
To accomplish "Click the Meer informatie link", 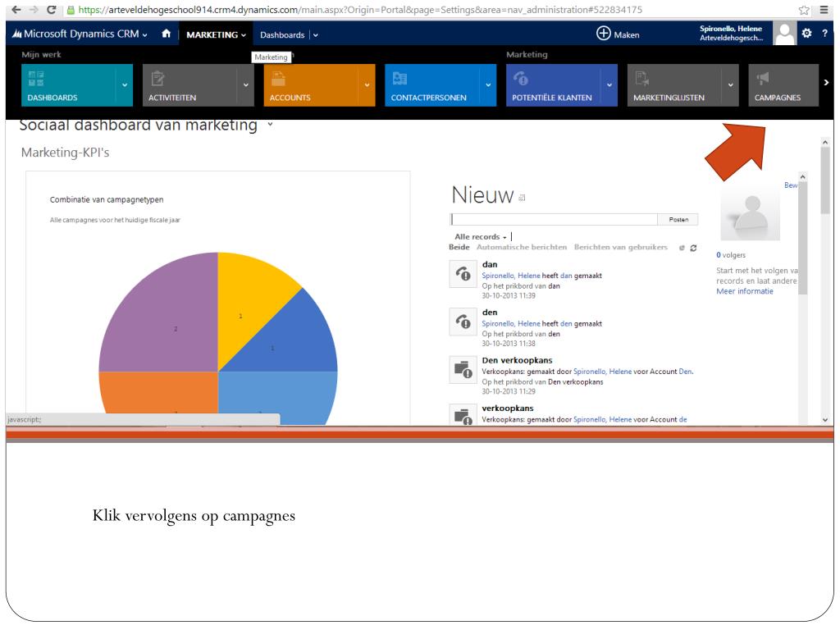I will point(745,291).
